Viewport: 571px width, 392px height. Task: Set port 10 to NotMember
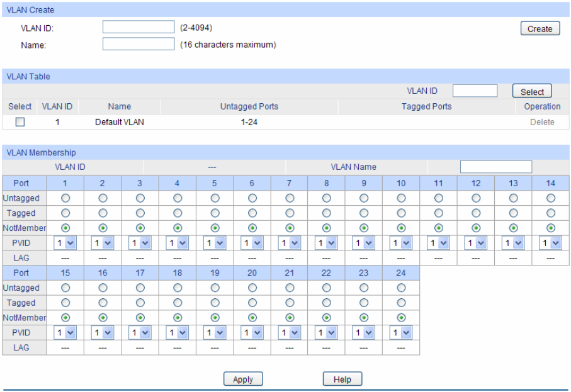(402, 228)
